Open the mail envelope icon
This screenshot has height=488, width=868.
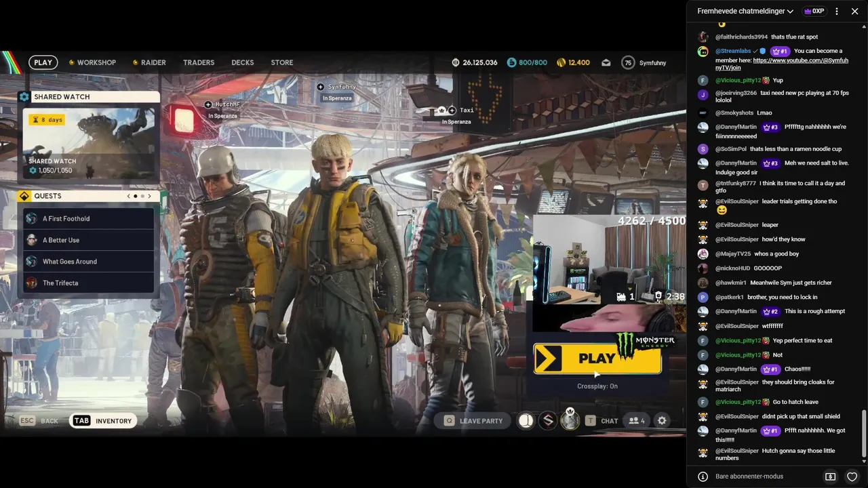(x=606, y=62)
